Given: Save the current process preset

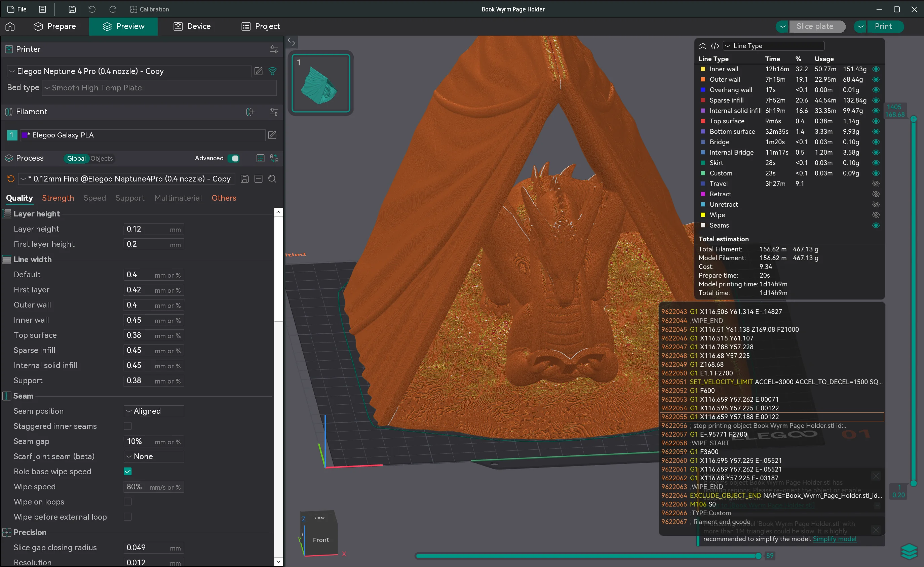Looking at the screenshot, I should (244, 179).
